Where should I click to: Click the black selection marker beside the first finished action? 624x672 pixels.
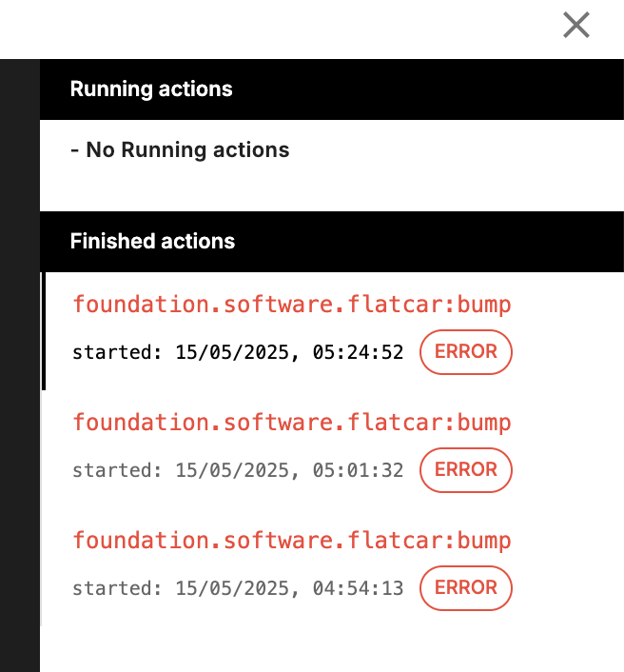pos(43,331)
